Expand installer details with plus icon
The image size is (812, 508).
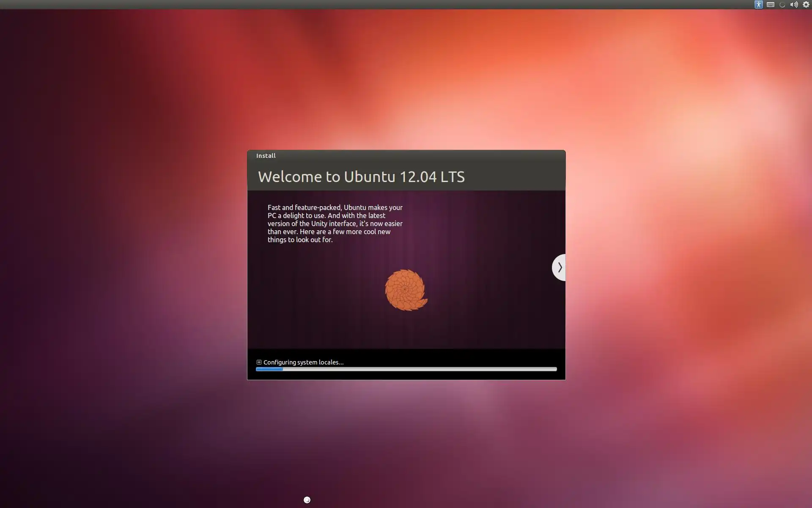[x=259, y=362]
